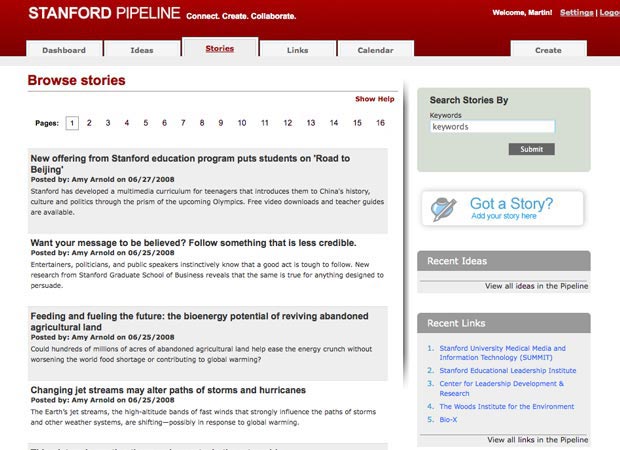Open 'Road to Beijing' story title
The image size is (620, 450).
point(190,164)
